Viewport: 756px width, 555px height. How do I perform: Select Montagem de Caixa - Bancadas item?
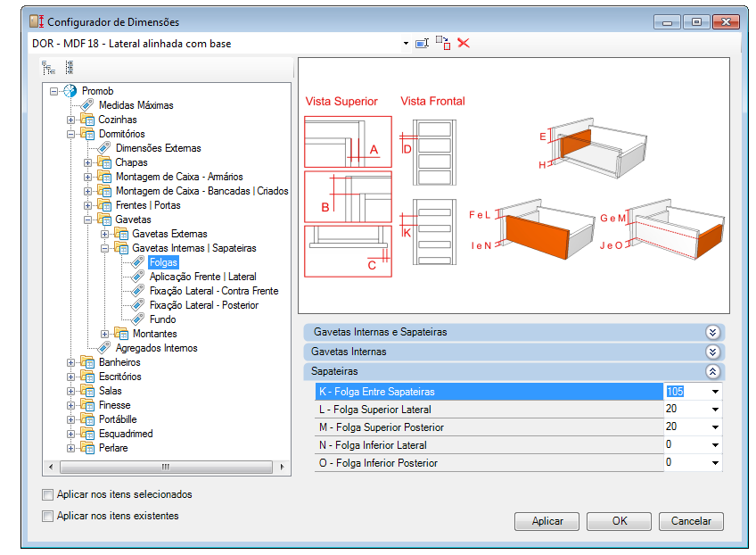pos(202,191)
